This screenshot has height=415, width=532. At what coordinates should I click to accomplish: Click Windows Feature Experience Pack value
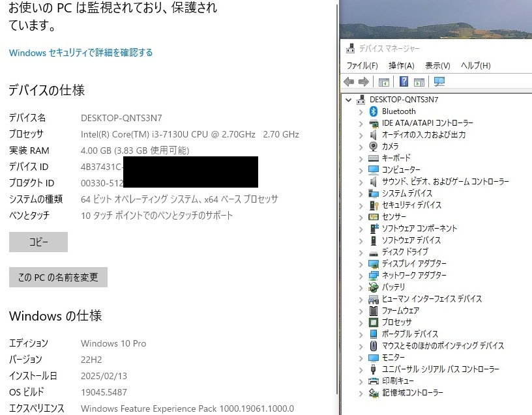click(x=187, y=408)
